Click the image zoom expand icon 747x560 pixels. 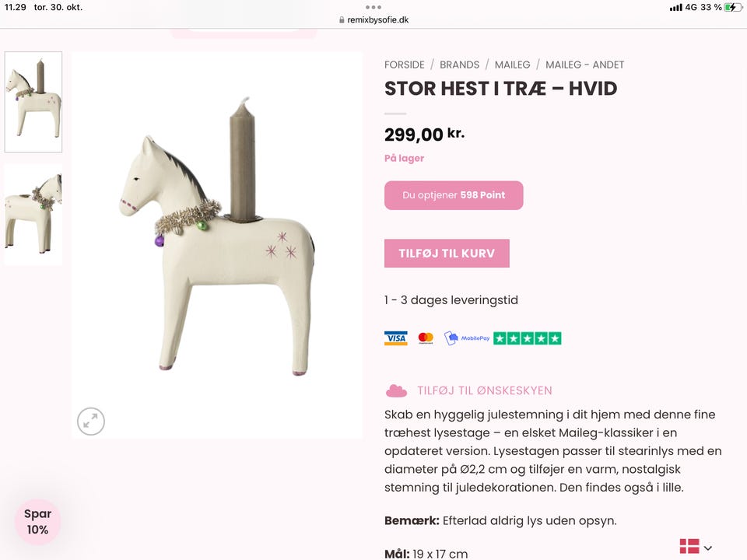(x=91, y=421)
